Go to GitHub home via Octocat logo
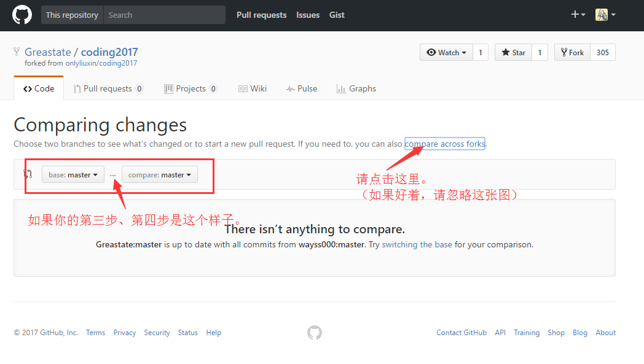Screen dimensions: 644x364 (x=22, y=15)
